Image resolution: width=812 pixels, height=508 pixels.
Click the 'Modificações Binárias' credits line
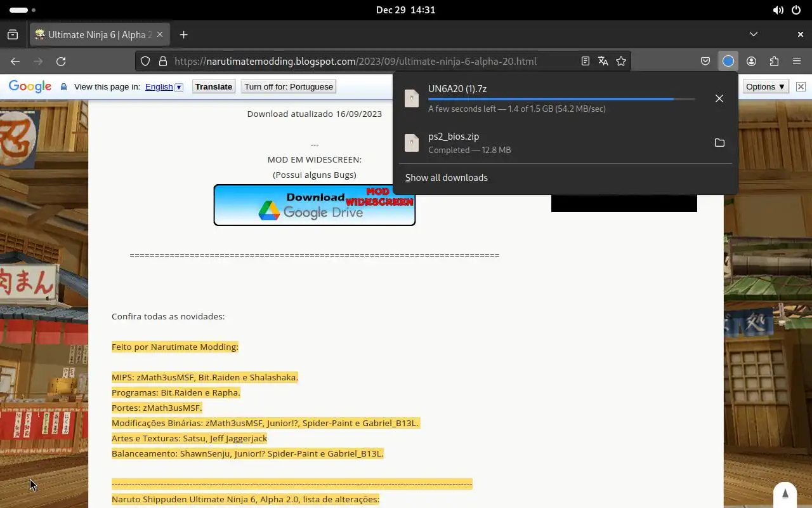coord(266,423)
